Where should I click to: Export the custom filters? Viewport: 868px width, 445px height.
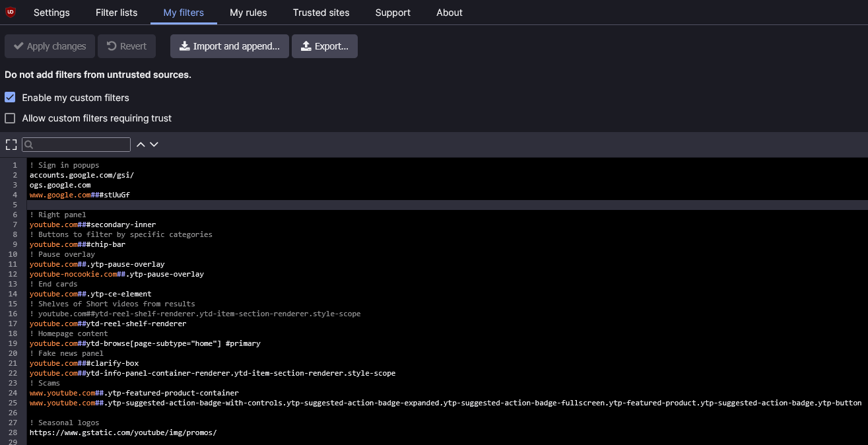tap(325, 46)
